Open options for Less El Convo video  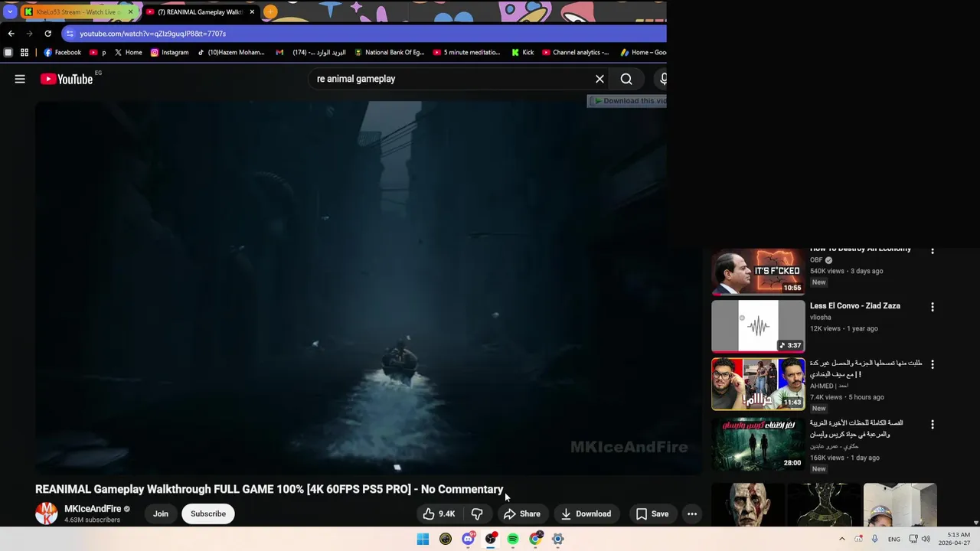(932, 307)
